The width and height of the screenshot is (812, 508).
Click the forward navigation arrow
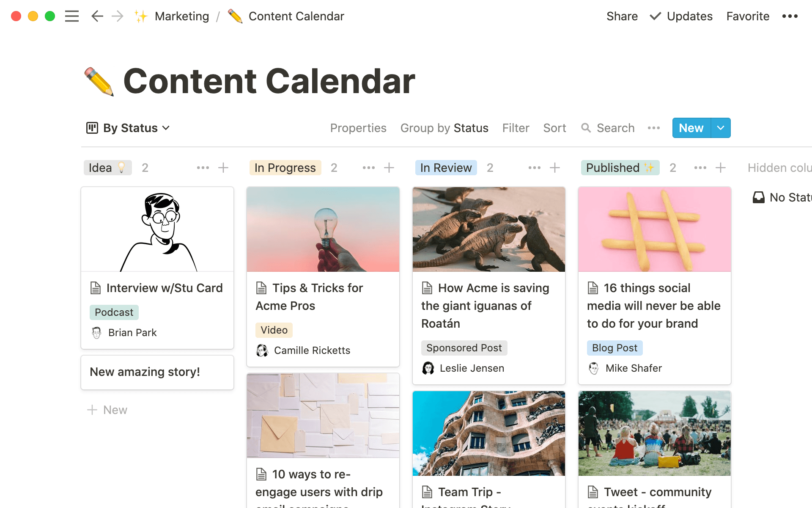pos(117,16)
